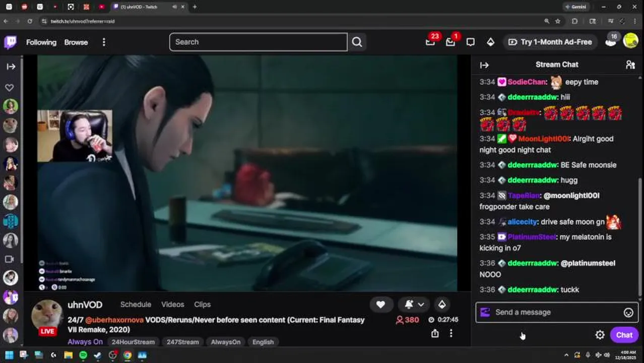Switch to the Clips tab
Viewport: 644px width, 363px height.
click(x=202, y=305)
